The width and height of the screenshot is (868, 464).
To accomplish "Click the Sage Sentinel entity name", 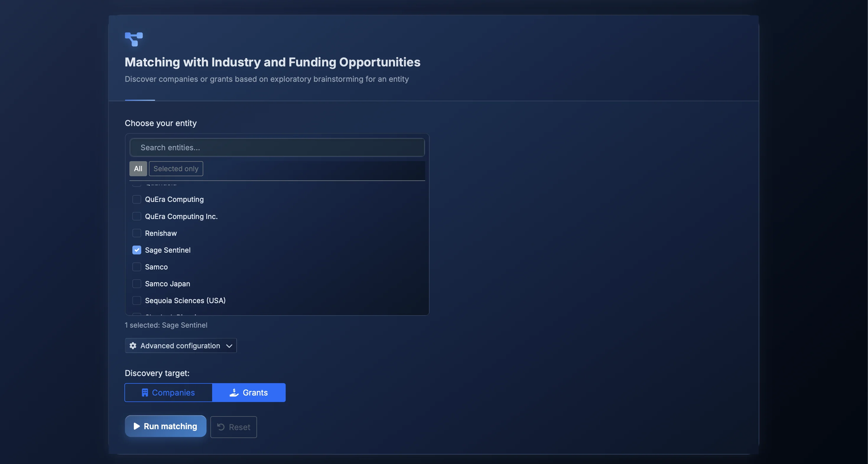I will [x=168, y=250].
